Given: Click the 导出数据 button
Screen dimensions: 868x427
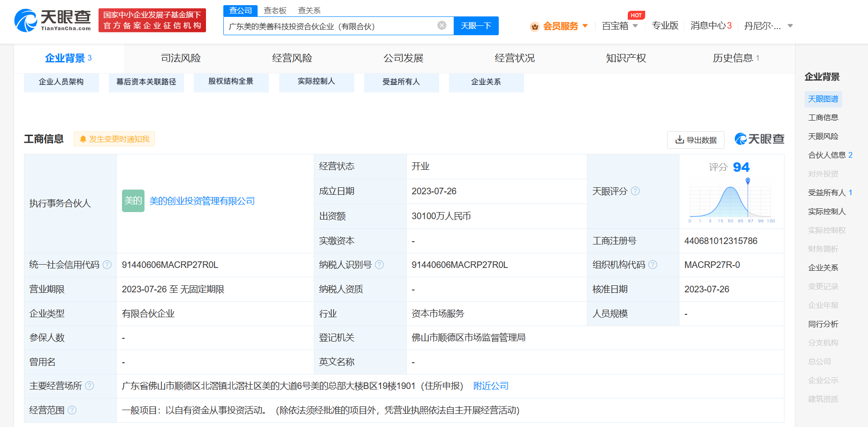Looking at the screenshot, I should pyautogui.click(x=696, y=140).
